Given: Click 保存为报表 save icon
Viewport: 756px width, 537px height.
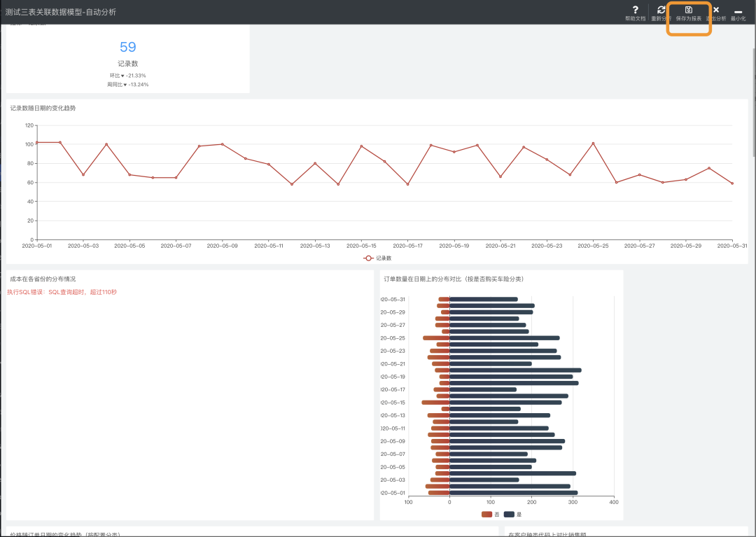Looking at the screenshot, I should (689, 10).
